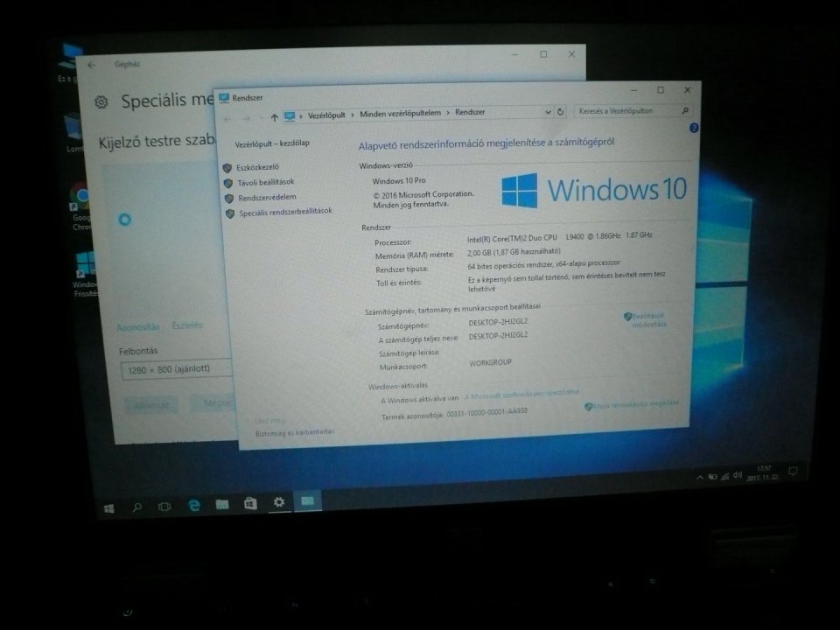Click the product ID 00331-10000-00001 text

(x=487, y=412)
